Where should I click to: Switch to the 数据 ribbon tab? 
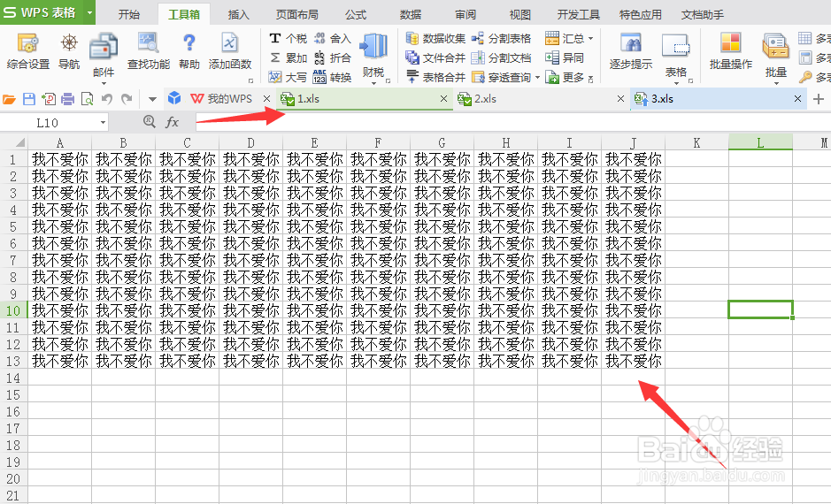coord(411,14)
